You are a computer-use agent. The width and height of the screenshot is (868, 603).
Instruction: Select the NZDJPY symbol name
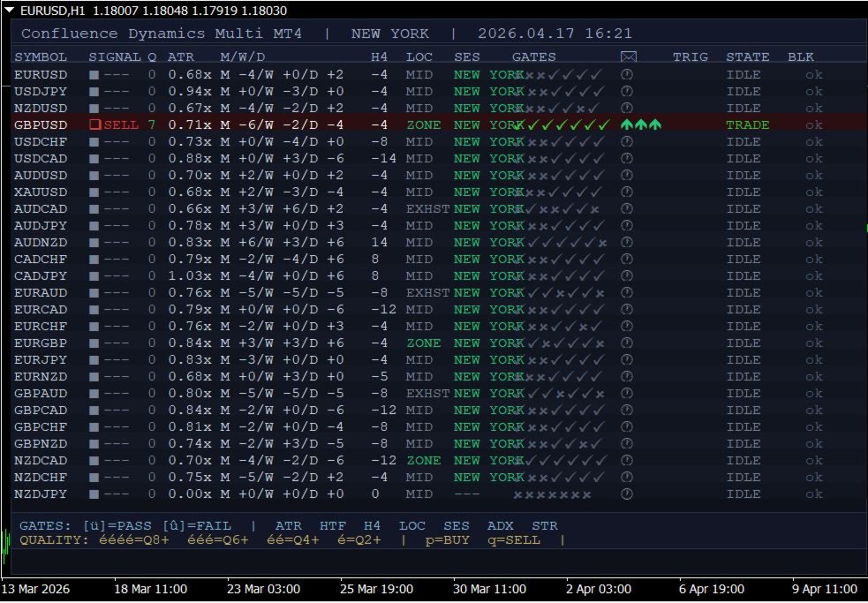click(x=41, y=494)
